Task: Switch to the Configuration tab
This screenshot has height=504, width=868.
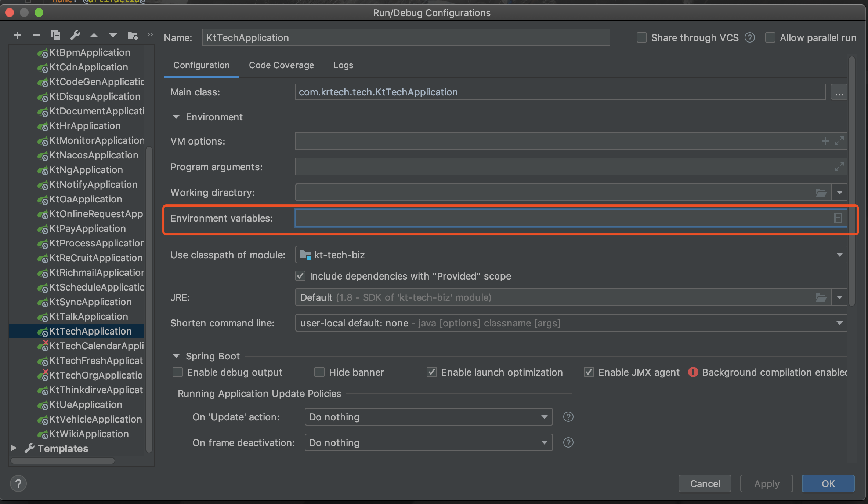Action: click(202, 65)
